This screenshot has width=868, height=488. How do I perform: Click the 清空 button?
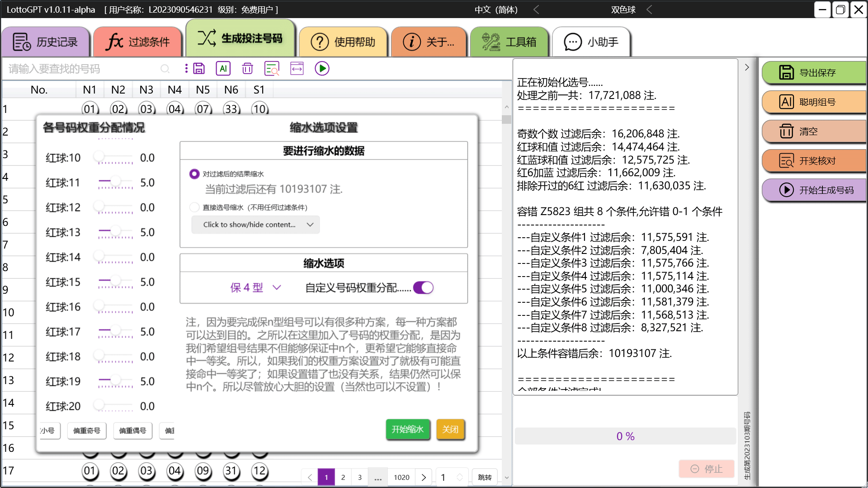814,131
